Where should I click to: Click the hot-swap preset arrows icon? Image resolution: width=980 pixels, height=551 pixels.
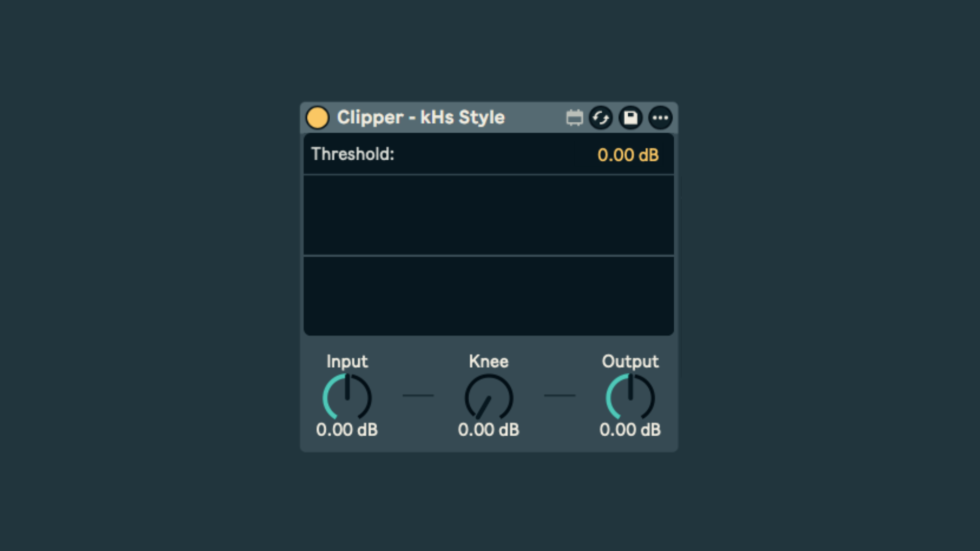(601, 118)
